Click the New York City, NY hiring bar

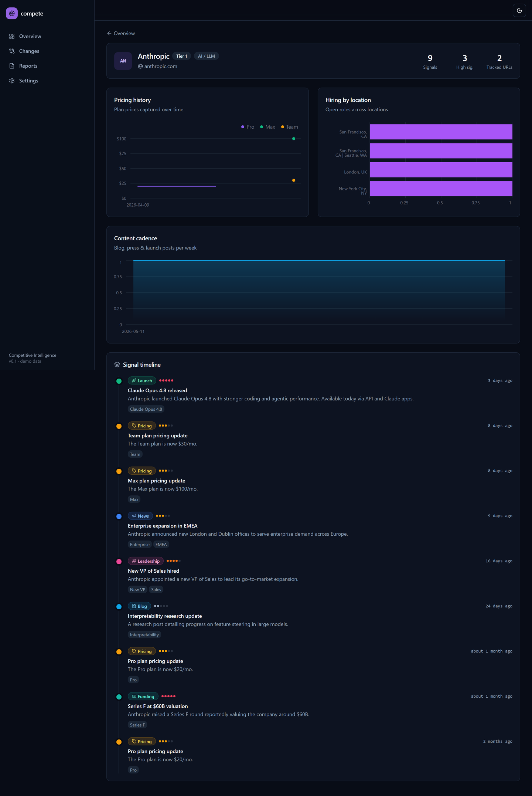[441, 189]
